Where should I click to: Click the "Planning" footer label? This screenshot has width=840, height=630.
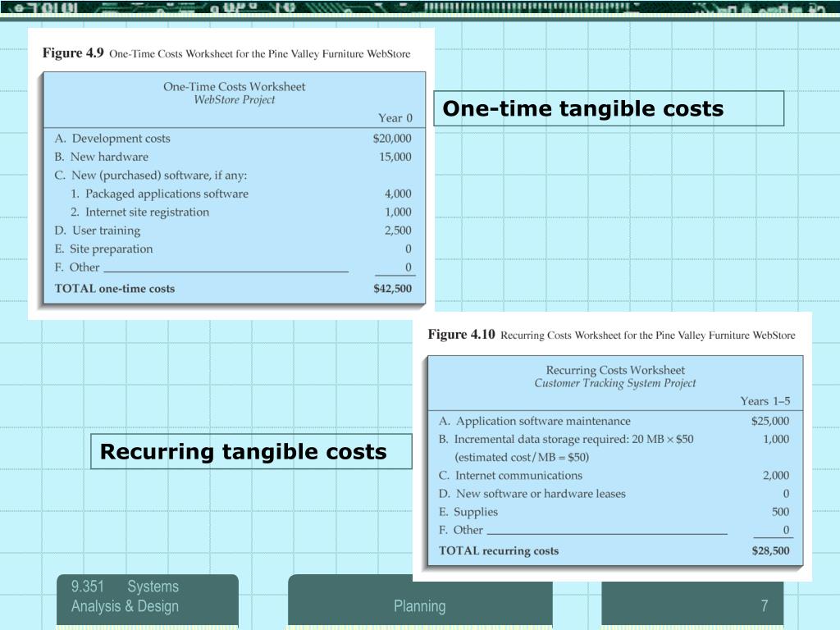419,606
